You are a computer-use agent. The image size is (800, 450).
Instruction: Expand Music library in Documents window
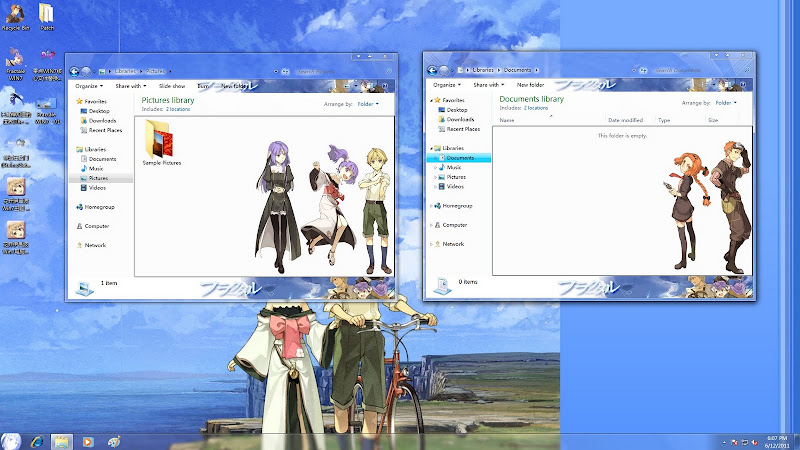435,167
